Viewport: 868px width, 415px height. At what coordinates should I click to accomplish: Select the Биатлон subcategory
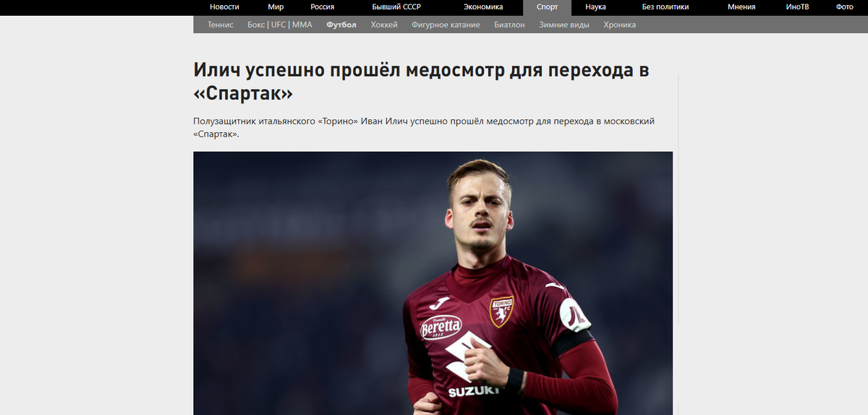tap(509, 25)
